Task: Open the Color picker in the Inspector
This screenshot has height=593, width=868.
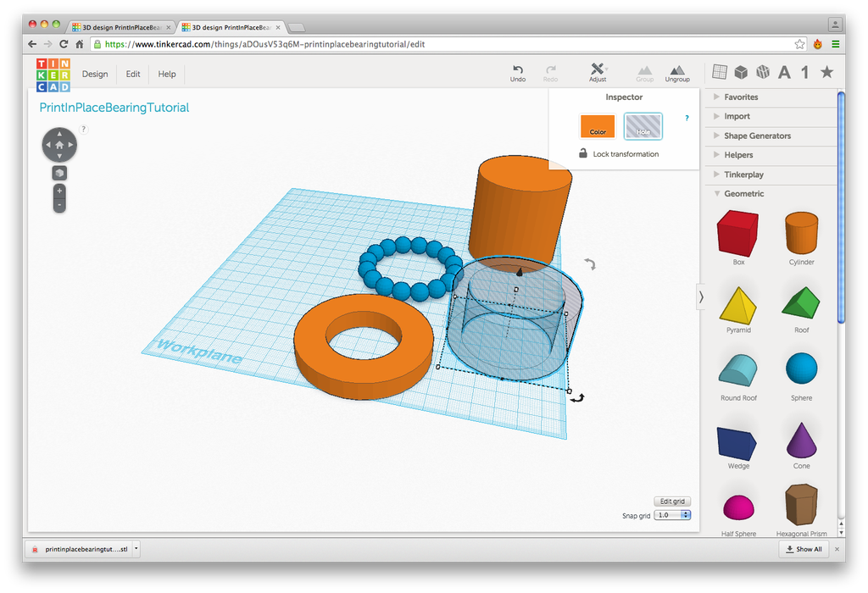Action: [x=598, y=126]
